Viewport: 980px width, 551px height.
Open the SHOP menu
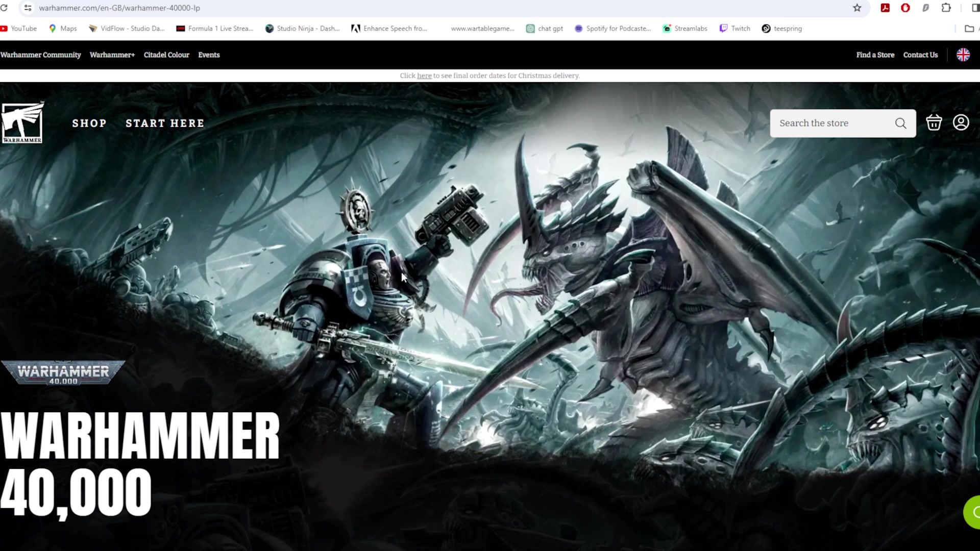pos(89,123)
